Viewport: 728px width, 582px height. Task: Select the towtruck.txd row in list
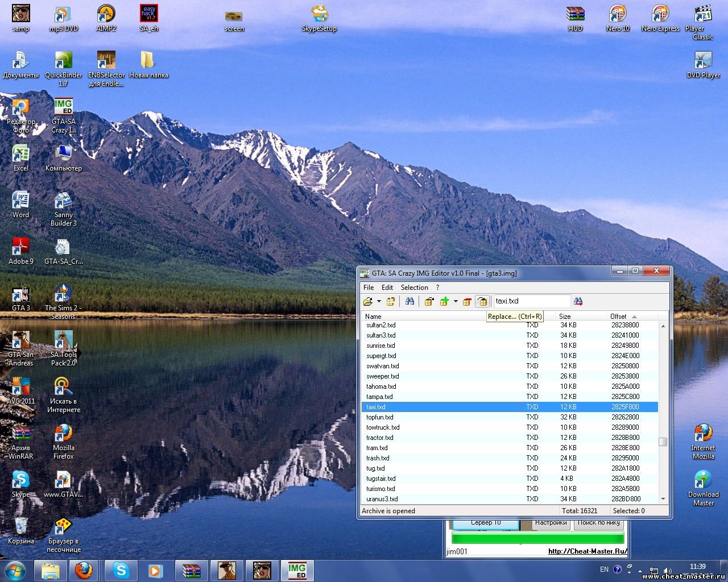click(383, 427)
